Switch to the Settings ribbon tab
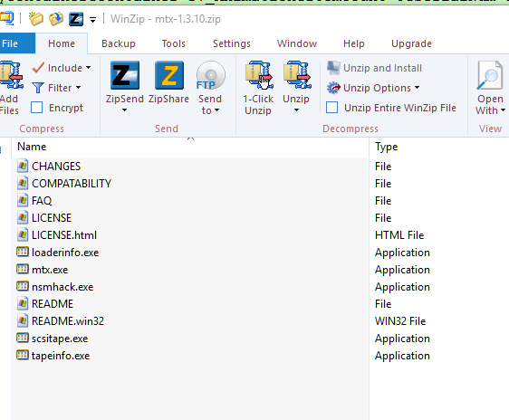The height and width of the screenshot is (420, 509). (x=232, y=43)
